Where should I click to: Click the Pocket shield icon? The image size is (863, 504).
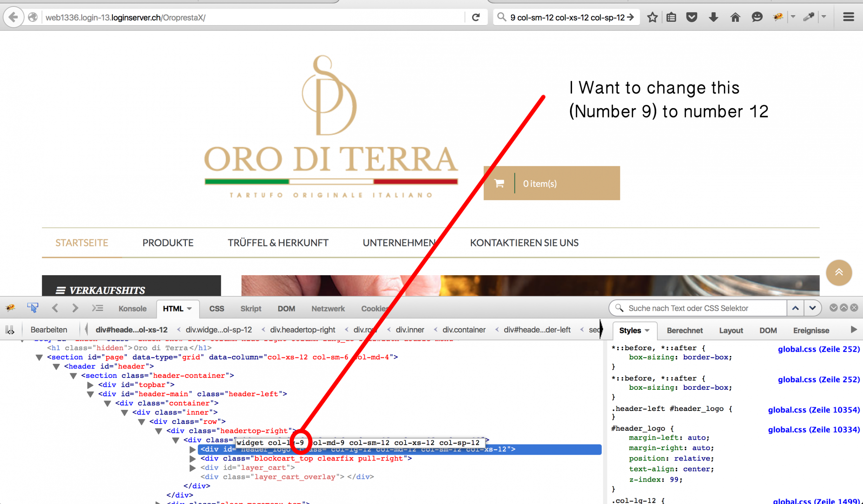click(691, 17)
